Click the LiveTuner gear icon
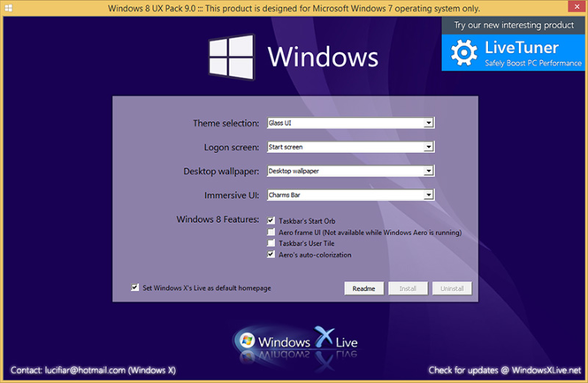The width and height of the screenshot is (588, 383). click(x=464, y=53)
